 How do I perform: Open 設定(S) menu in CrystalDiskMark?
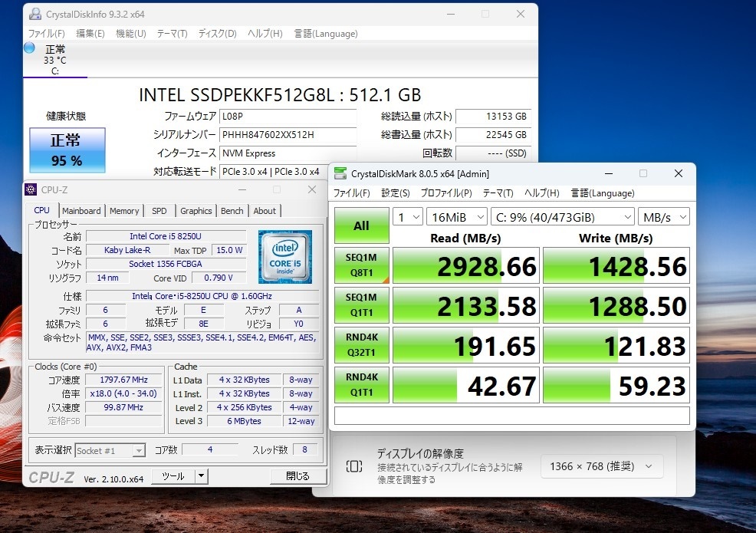(396, 193)
